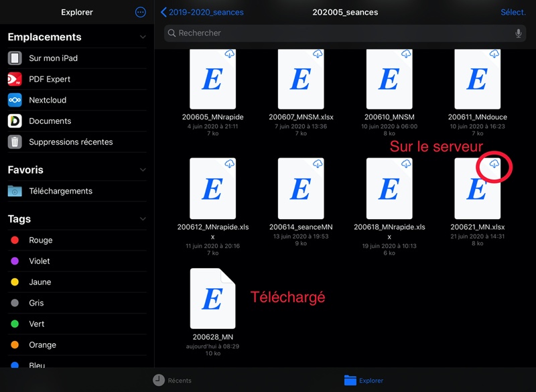Collapse the Favoris section chevron

coord(142,170)
